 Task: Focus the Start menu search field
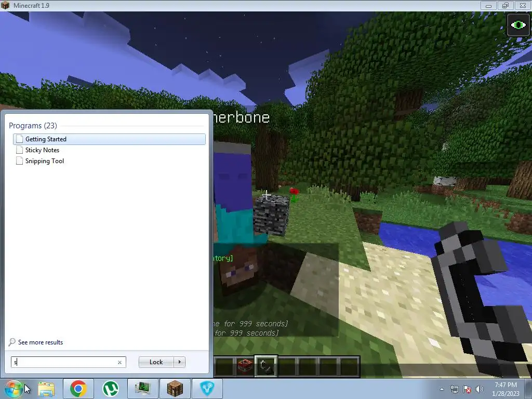[x=68, y=362]
